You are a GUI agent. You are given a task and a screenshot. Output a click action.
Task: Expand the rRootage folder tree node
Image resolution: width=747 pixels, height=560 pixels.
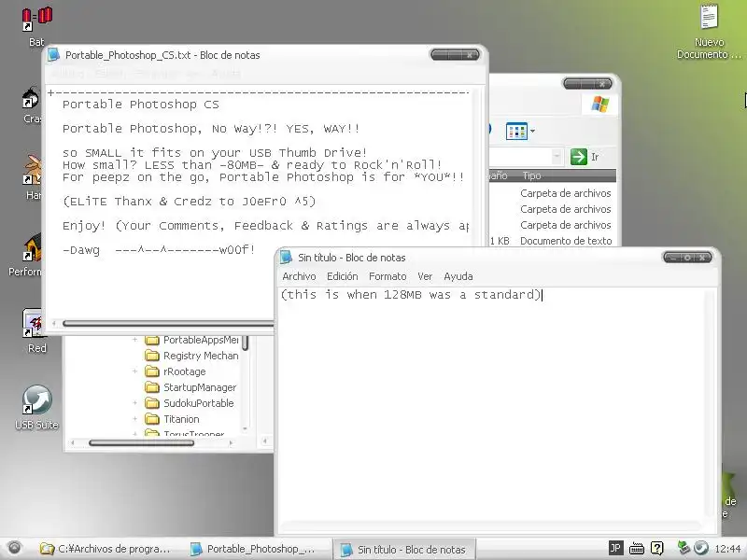134,371
